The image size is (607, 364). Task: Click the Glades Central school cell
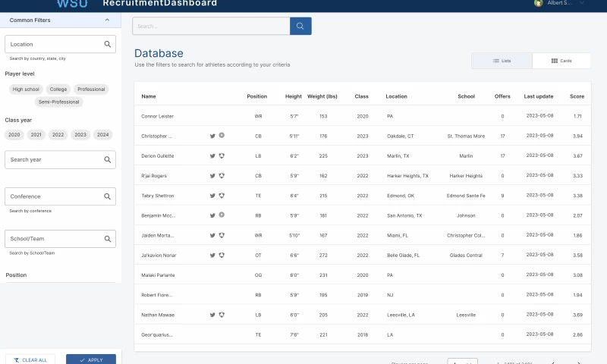(466, 256)
